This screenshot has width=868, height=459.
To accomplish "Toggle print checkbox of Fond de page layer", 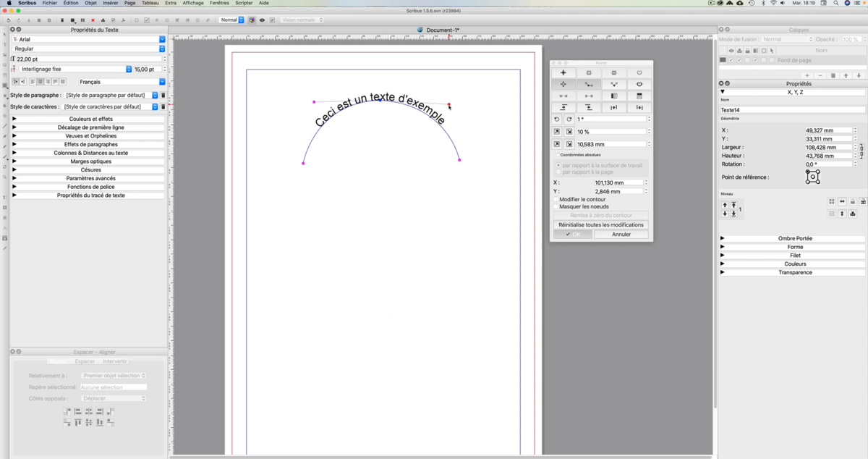I will (739, 60).
